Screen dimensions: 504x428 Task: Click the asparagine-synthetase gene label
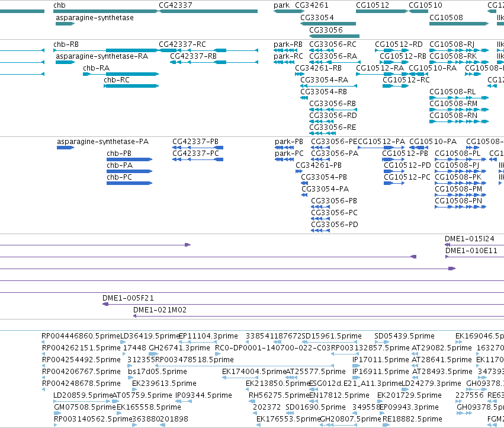[95, 18]
